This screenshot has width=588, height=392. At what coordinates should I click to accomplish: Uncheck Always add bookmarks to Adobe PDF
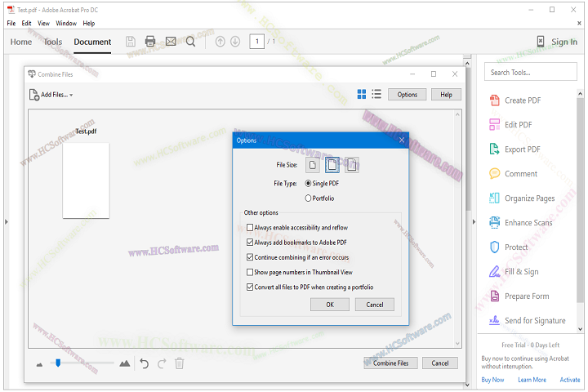(250, 243)
